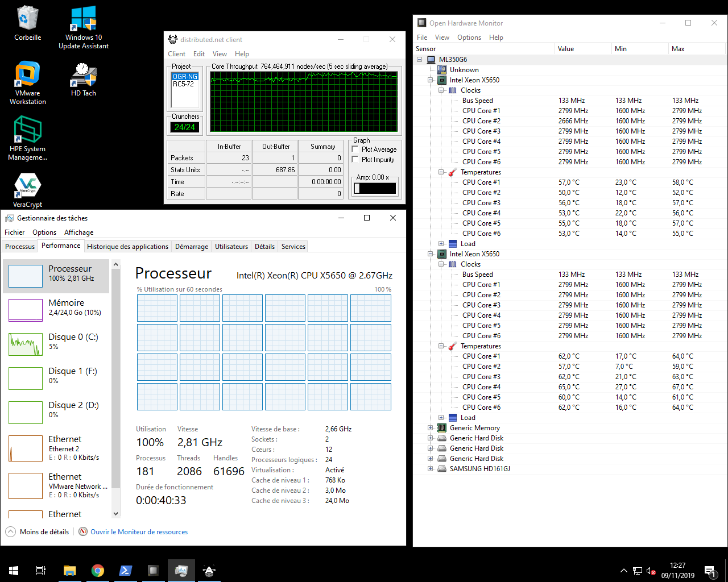Click the Open Hardware Monitor title icon

[x=422, y=23]
